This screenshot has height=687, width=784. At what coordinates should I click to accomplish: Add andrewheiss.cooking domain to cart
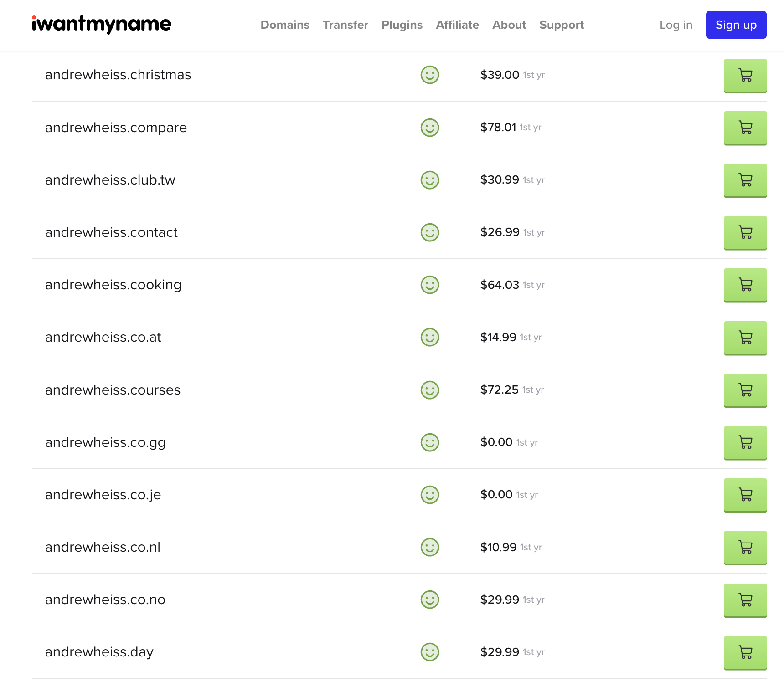click(x=745, y=285)
